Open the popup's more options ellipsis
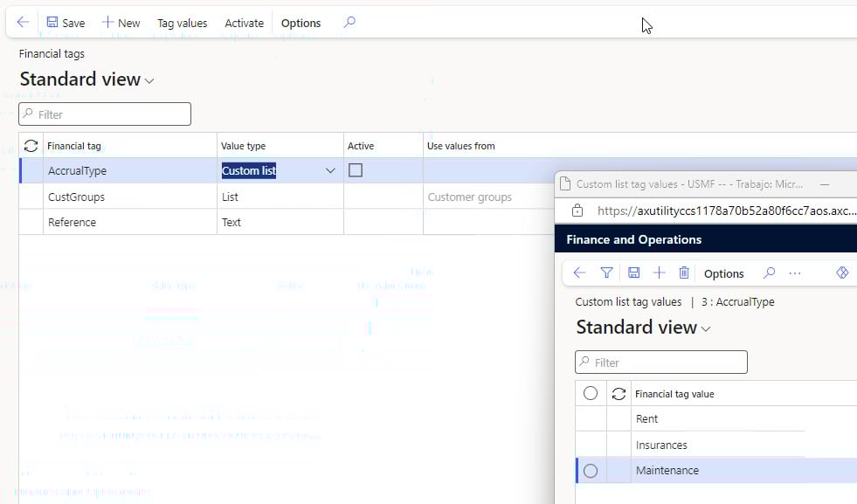Viewport: 857px width, 504px height. [x=794, y=273]
